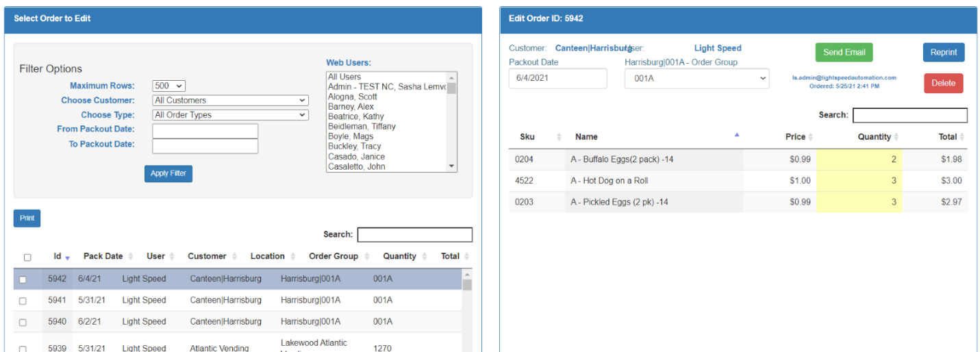Click the Apply Filter button
This screenshot has height=352, width=980.
(168, 173)
